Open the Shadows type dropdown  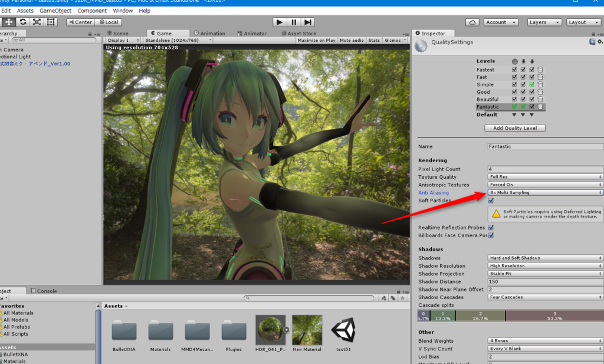coord(546,258)
